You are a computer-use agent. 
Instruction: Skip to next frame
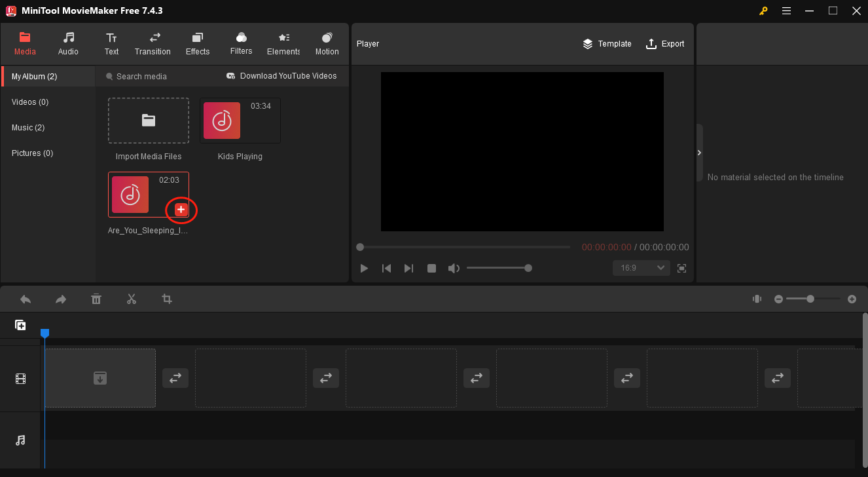click(x=409, y=268)
